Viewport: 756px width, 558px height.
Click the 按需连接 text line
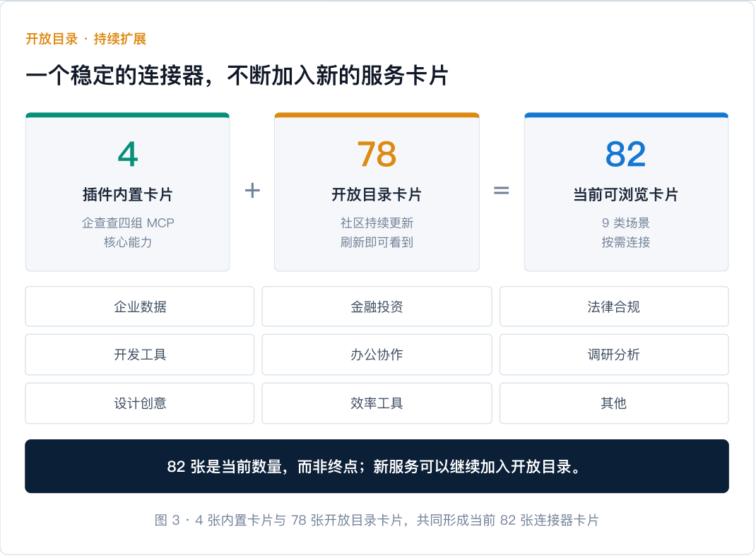626,242
